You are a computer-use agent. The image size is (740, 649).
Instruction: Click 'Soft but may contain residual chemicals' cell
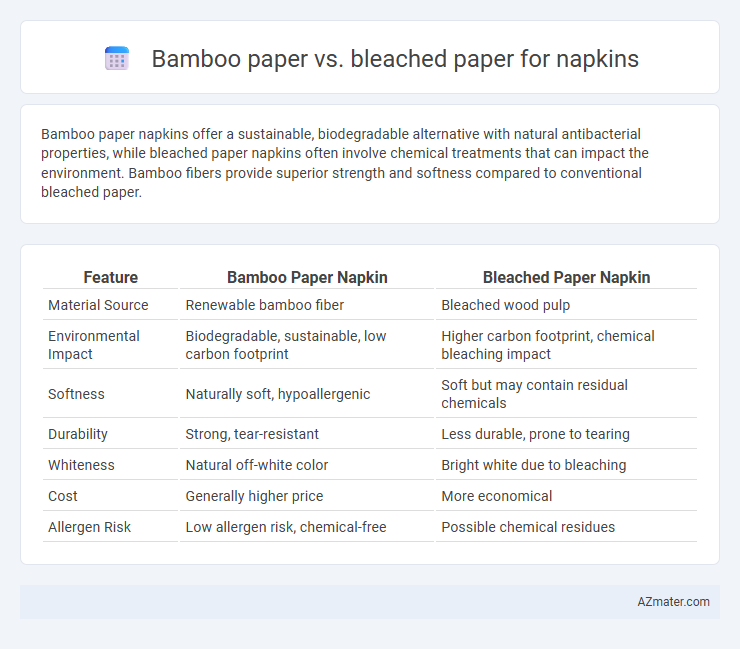point(535,394)
